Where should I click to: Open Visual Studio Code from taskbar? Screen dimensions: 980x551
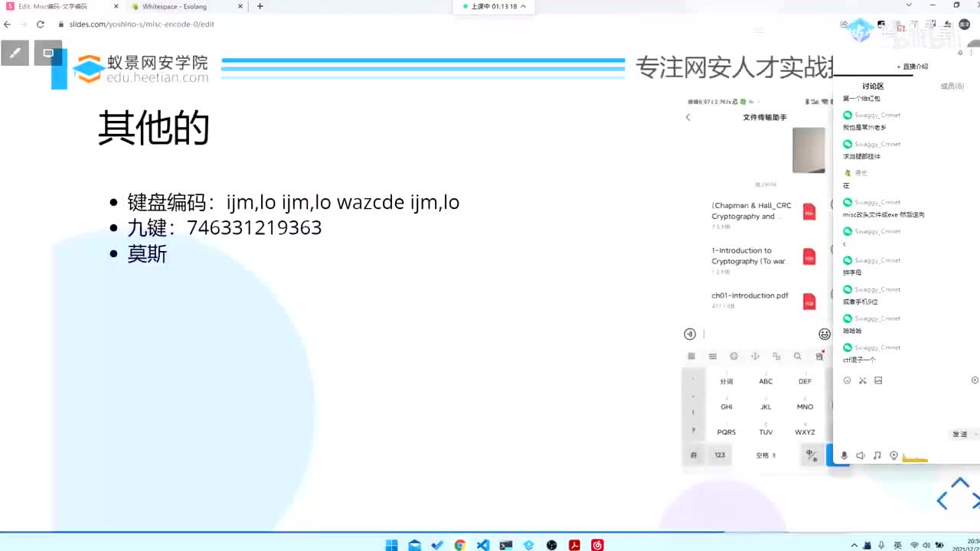coord(483,545)
